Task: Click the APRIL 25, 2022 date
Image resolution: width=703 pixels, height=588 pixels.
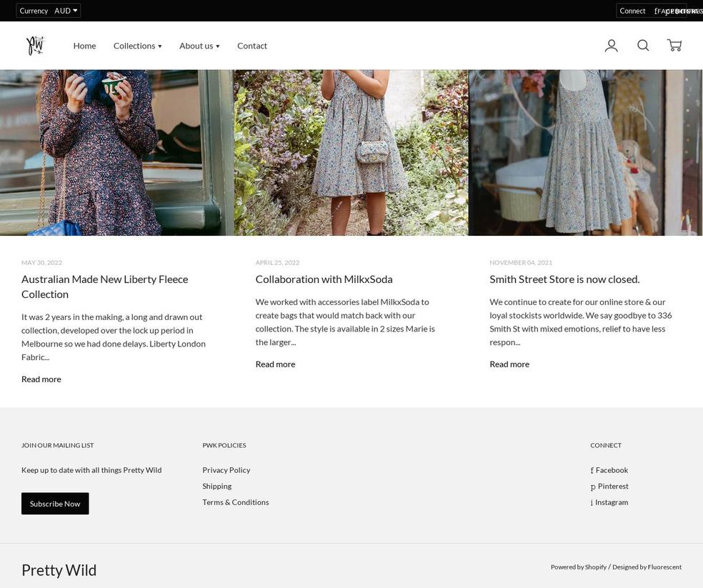Action: point(277,262)
